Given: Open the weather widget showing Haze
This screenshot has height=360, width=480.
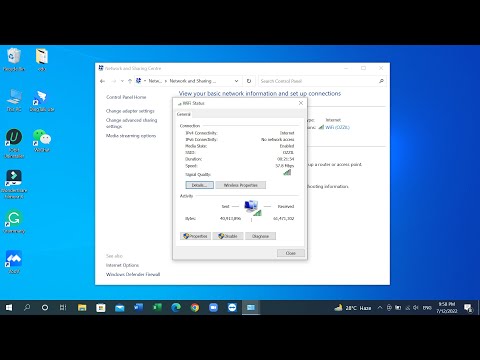Looking at the screenshot, I should point(353,308).
